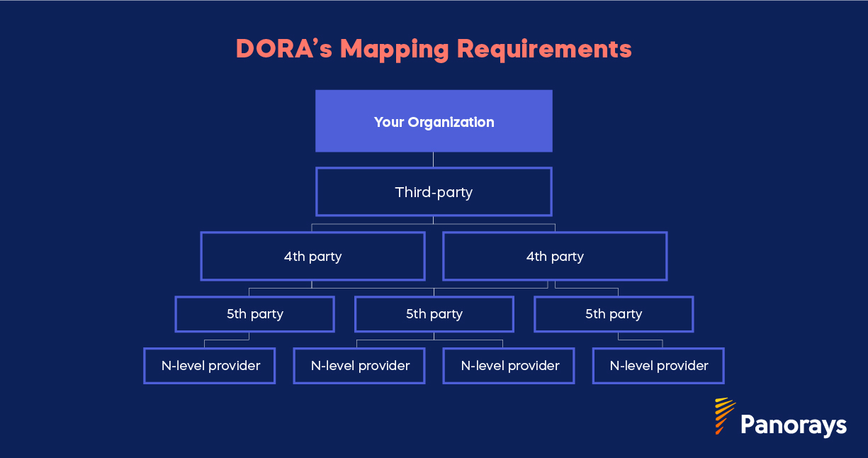This screenshot has height=458, width=868.
Task: Open the DORA's Mapping Requirements title
Action: (434, 48)
